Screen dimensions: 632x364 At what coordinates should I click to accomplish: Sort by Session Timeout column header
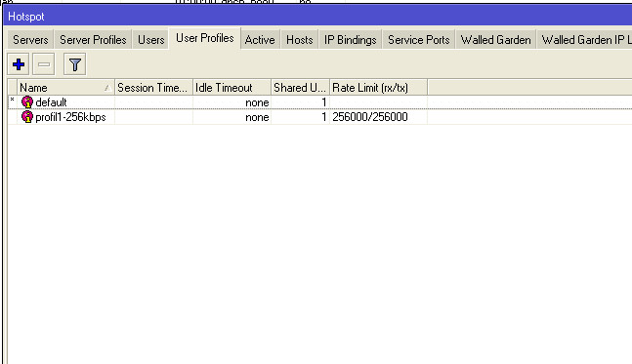153,88
